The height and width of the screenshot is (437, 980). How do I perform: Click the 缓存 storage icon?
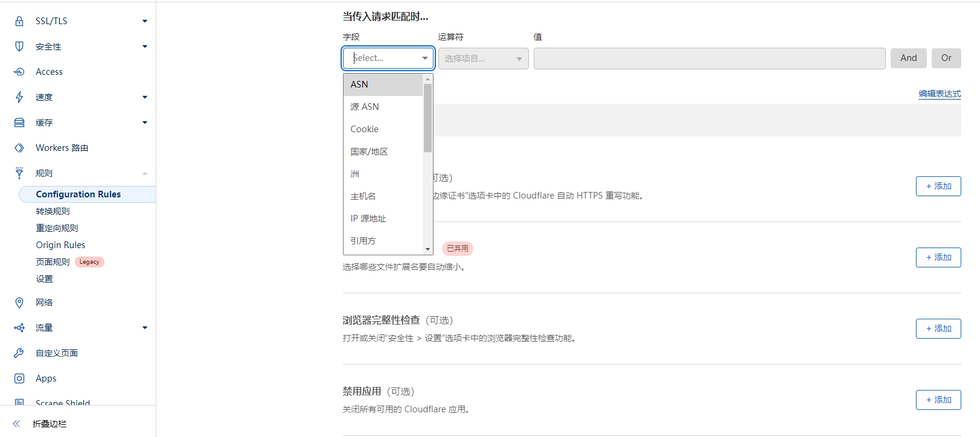[x=19, y=123]
